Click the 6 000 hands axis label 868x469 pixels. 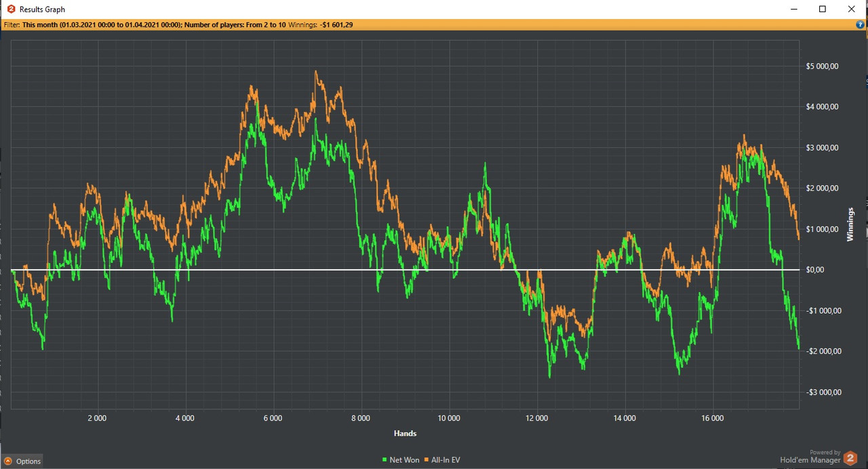click(273, 418)
